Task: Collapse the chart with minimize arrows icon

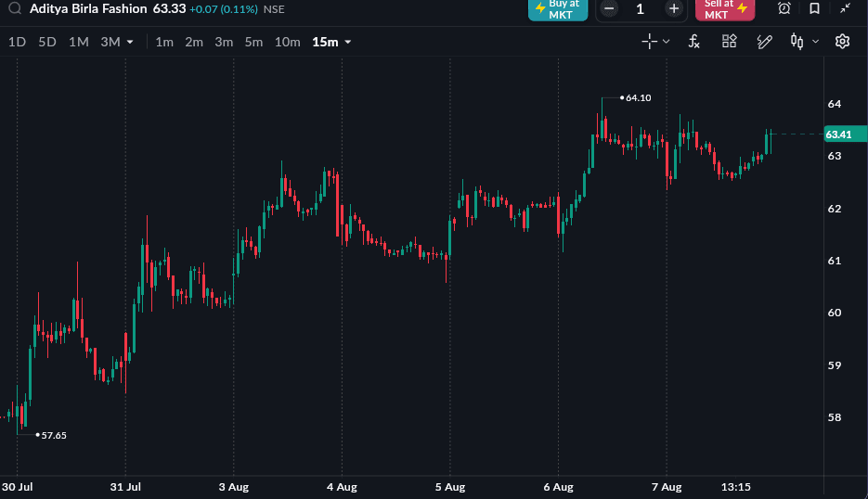Action: [846, 8]
